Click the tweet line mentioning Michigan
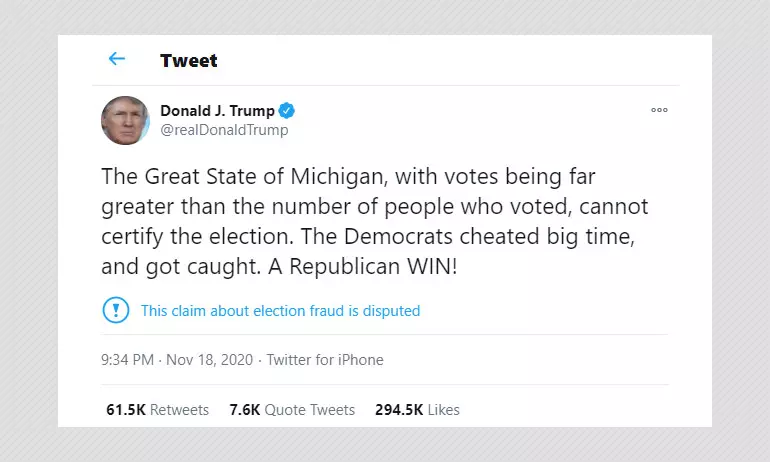This screenshot has width=770, height=462. [348, 177]
